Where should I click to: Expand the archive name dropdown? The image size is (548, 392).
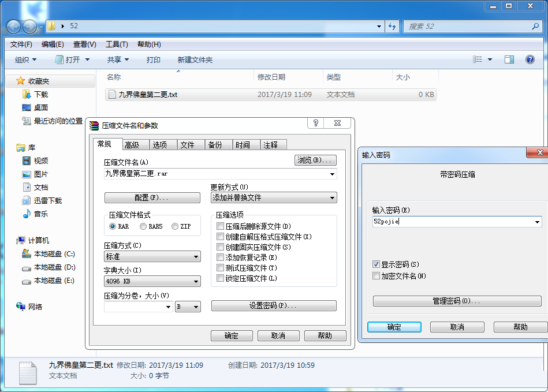[x=332, y=174]
